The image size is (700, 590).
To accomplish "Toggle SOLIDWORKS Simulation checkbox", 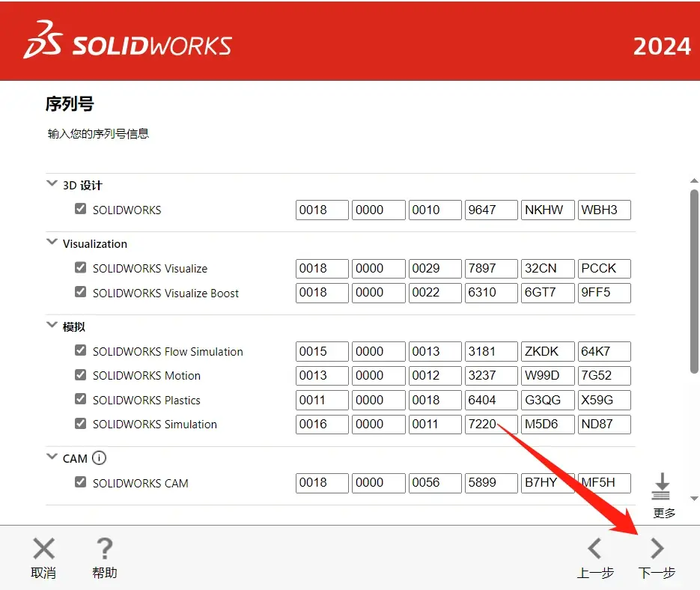I will [80, 423].
